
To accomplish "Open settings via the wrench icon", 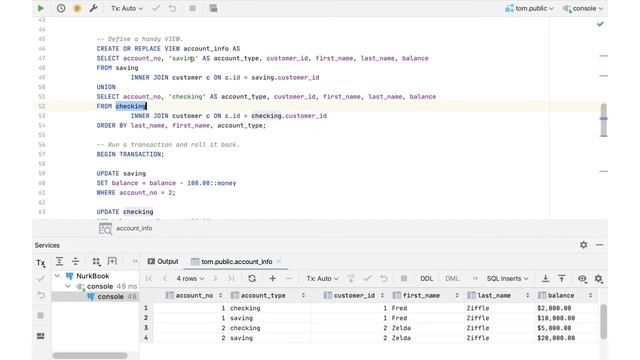I will 93,8.
